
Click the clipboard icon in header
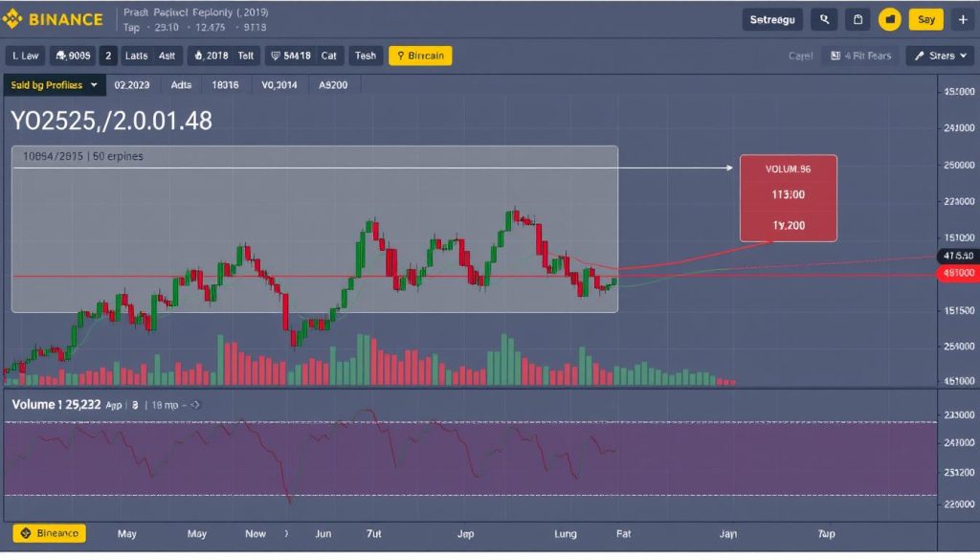(x=857, y=19)
